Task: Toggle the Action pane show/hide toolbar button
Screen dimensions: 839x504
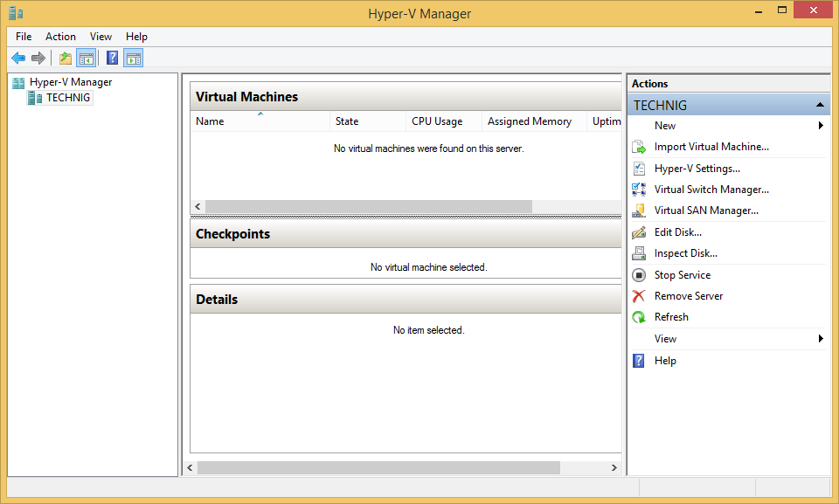Action: coord(133,58)
